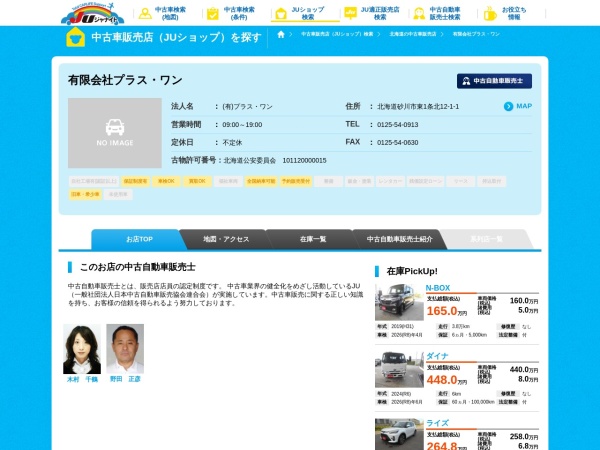Open the ライズ listing title
This screenshot has width=600, height=450.
click(x=437, y=423)
